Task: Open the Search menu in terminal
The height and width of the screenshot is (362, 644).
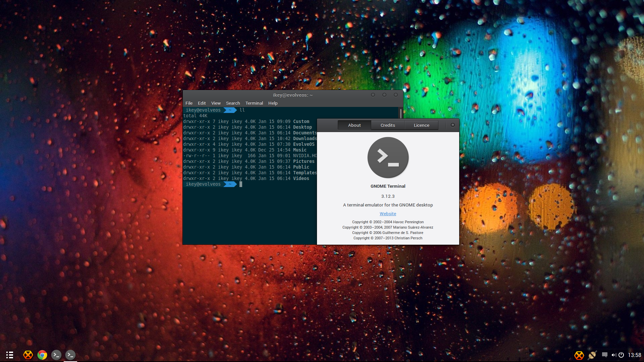Action: tap(233, 103)
